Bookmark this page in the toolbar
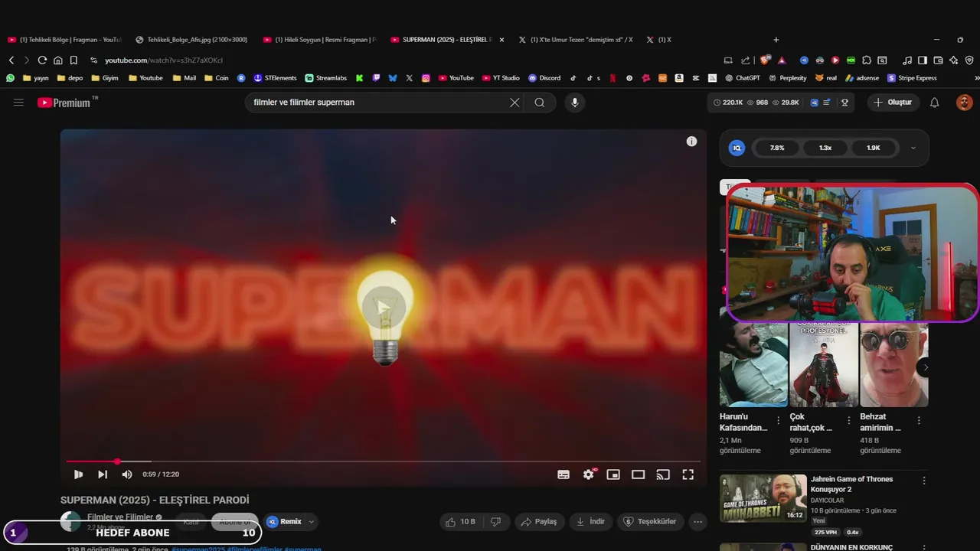The image size is (980, 551). 73,60
